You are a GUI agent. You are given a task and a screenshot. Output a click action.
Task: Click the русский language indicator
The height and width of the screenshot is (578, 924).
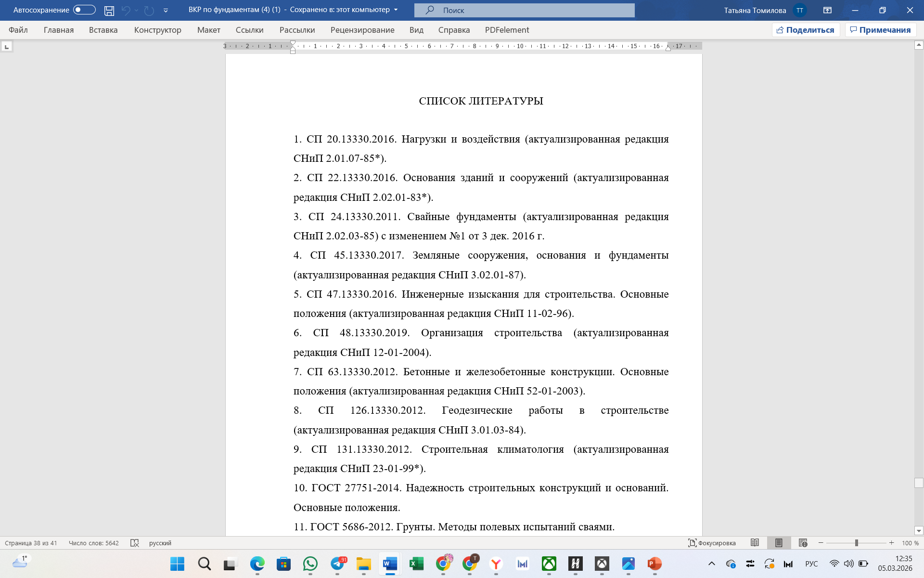point(160,543)
